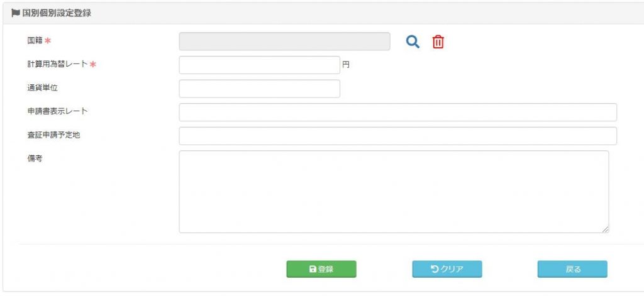Focus the 査証申請予定地 text field
This screenshot has height=296, width=644.
[397, 136]
